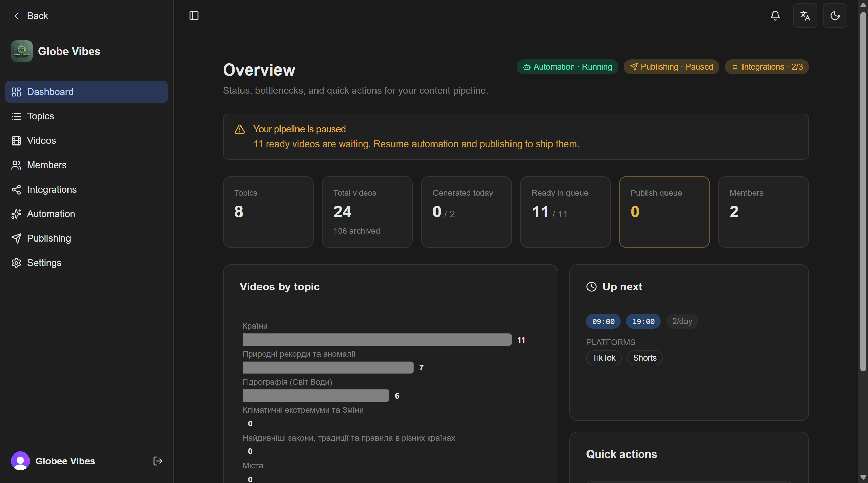Click the Members people icon
Screen dimensions: 868x483
[16, 165]
